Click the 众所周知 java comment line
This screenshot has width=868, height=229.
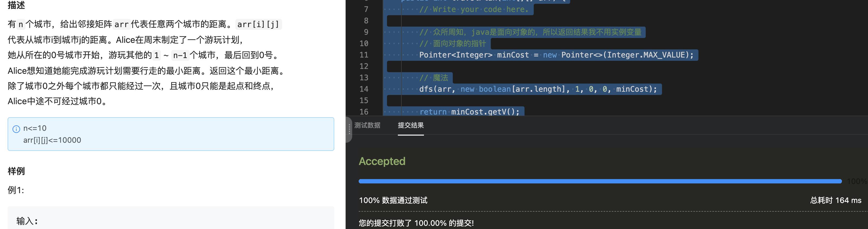coord(530,32)
